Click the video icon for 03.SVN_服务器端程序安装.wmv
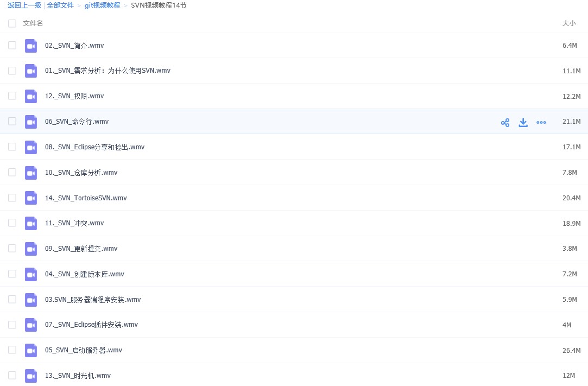 point(31,300)
